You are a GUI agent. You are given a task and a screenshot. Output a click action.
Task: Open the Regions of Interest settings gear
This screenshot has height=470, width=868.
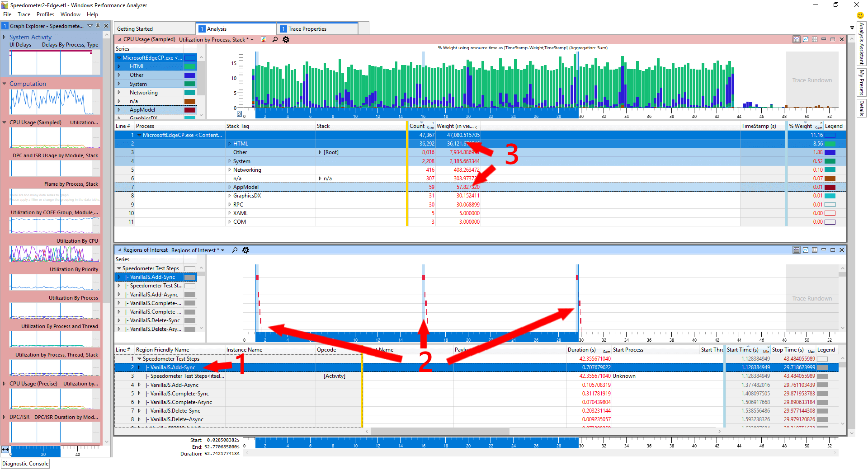(x=245, y=250)
